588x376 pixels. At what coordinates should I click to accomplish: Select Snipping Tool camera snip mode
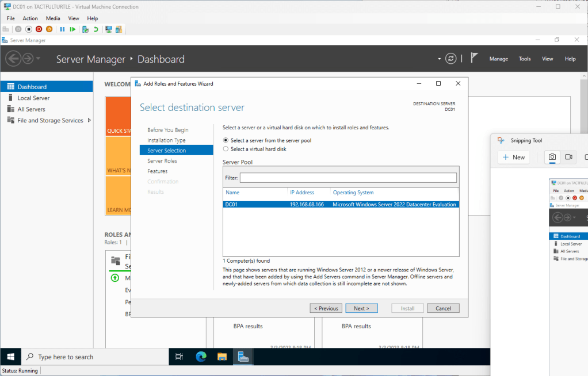click(552, 157)
